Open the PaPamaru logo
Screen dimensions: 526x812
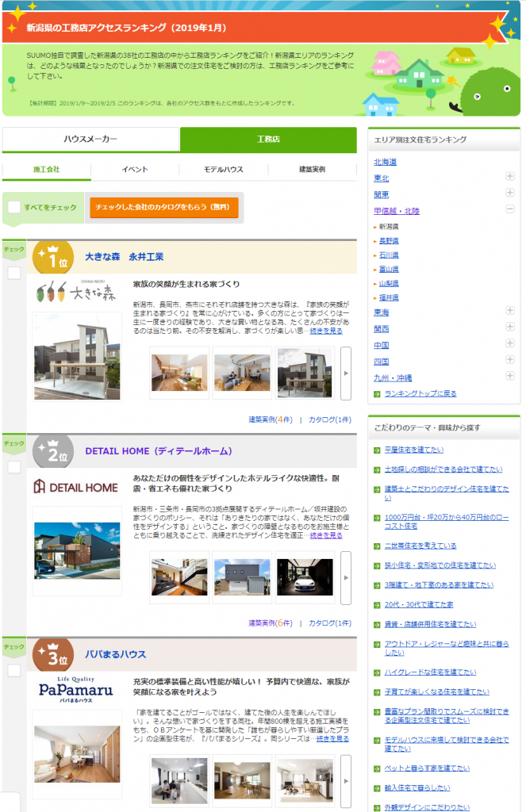coord(77,689)
